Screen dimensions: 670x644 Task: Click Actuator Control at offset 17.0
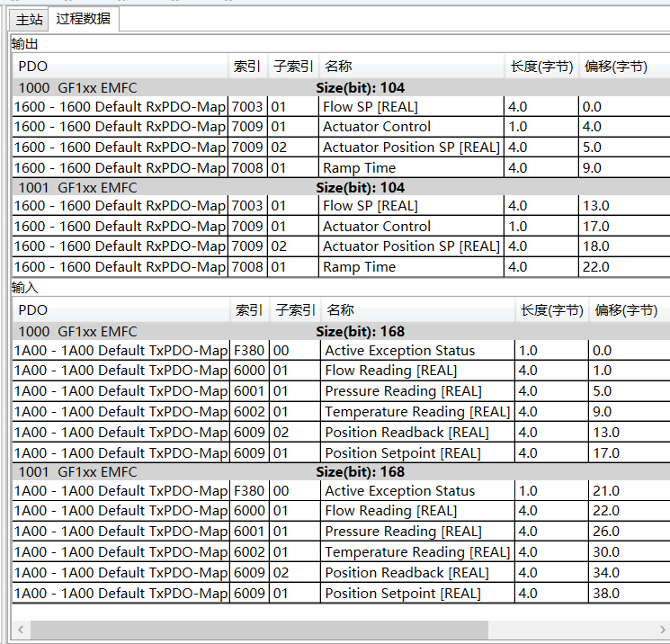click(377, 227)
